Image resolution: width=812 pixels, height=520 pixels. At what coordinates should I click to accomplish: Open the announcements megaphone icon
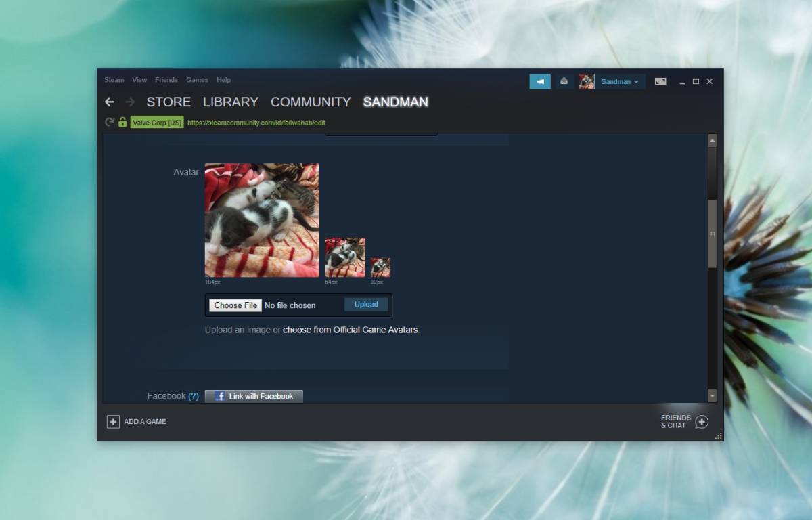(540, 81)
